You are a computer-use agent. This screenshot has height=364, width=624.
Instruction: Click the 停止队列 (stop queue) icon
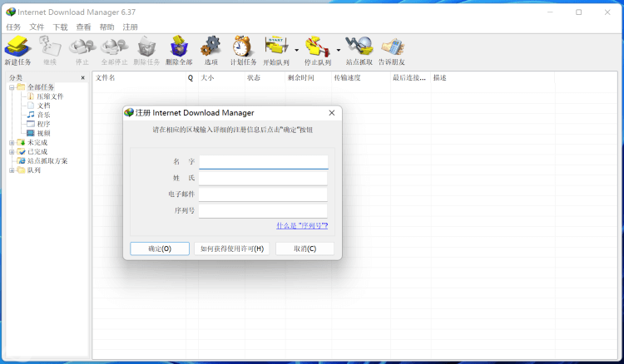click(x=318, y=51)
